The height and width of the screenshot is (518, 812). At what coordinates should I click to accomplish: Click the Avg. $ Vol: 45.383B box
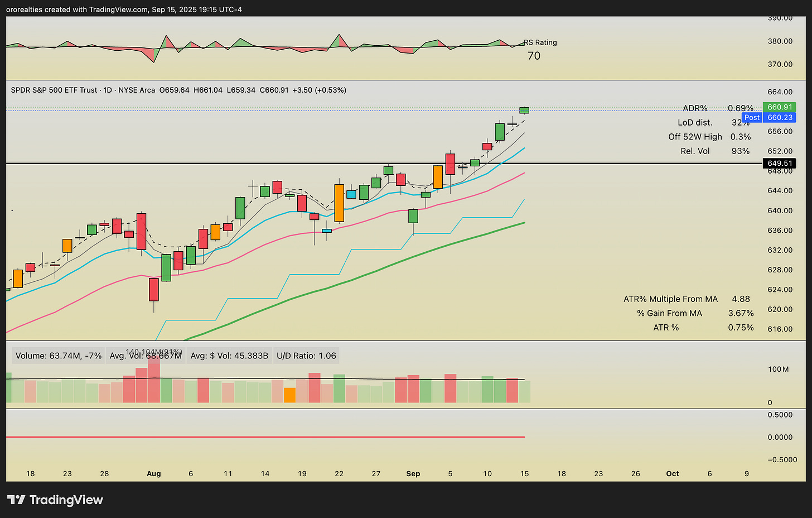pos(229,356)
